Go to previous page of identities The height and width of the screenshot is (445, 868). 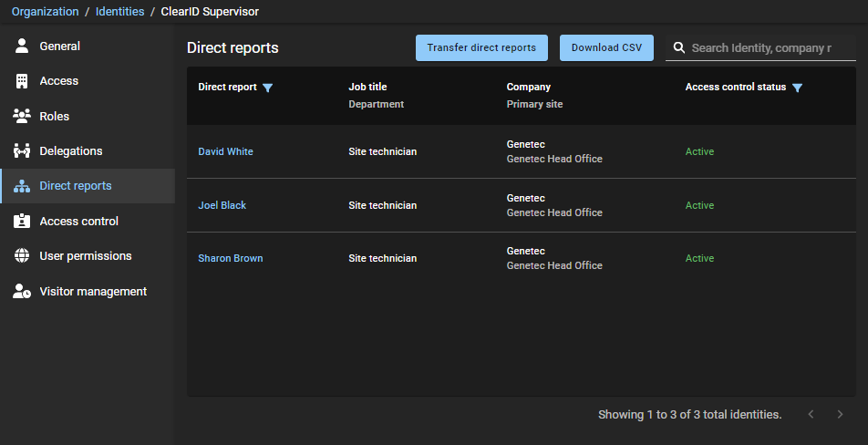coord(811,415)
